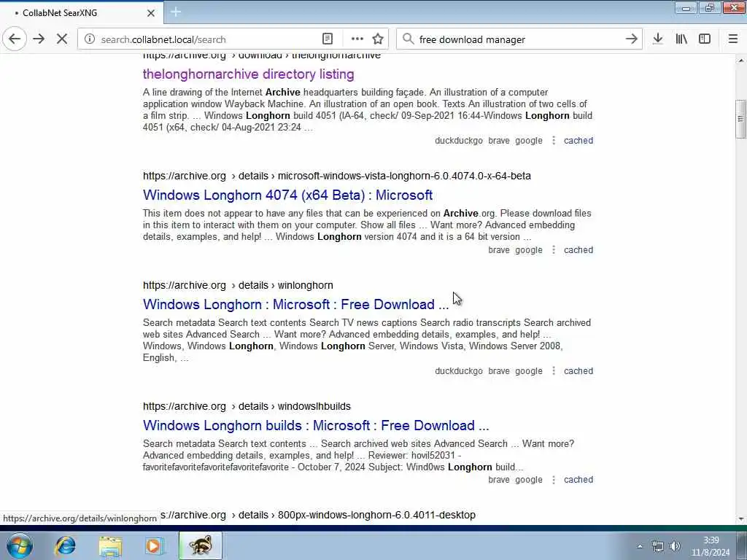Open cached copy of winlonghorn result
Image resolution: width=747 pixels, height=560 pixels.
coord(578,371)
